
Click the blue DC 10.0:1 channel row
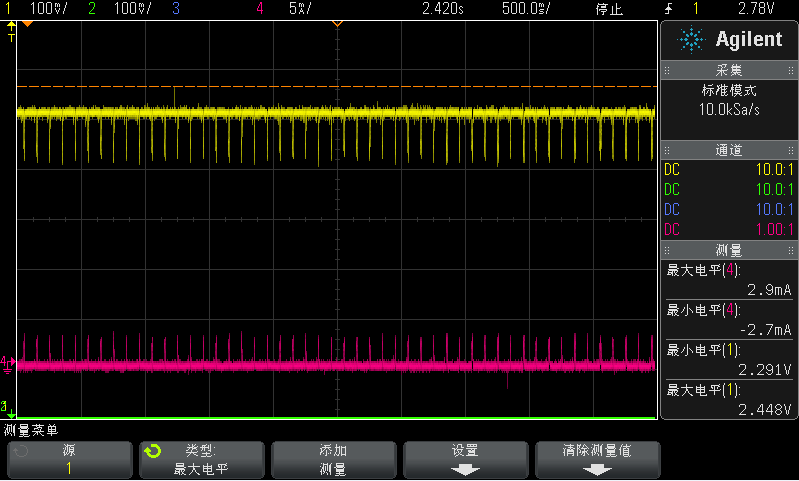click(x=729, y=209)
